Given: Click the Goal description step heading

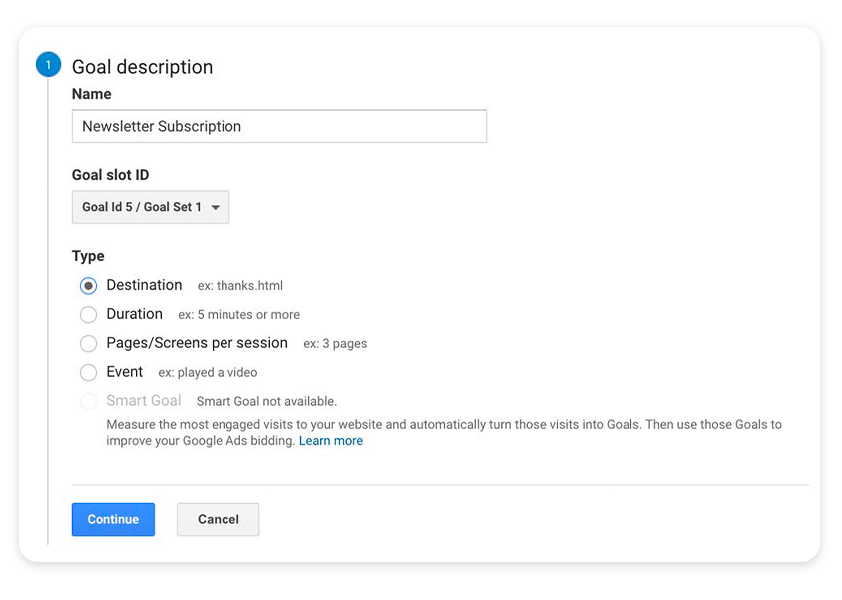Looking at the screenshot, I should (x=142, y=67).
